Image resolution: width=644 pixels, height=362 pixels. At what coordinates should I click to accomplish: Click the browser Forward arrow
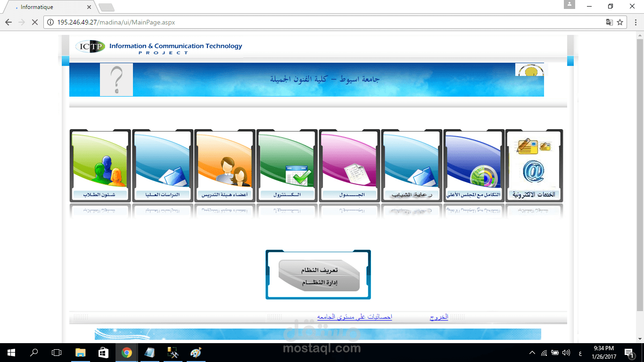coord(21,22)
